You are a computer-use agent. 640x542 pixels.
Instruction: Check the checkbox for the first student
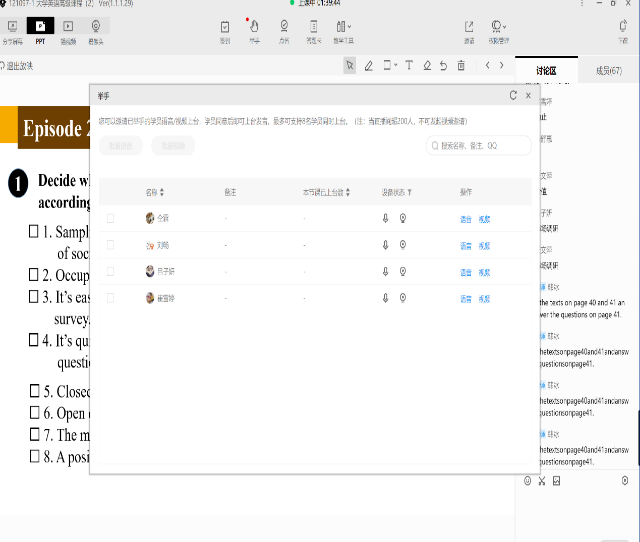(x=111, y=218)
